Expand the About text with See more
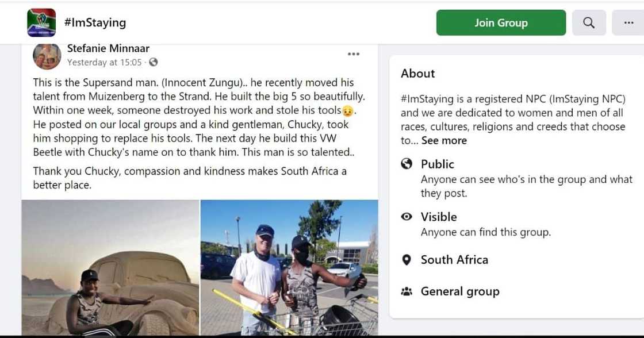The height and width of the screenshot is (338, 644). (x=444, y=140)
